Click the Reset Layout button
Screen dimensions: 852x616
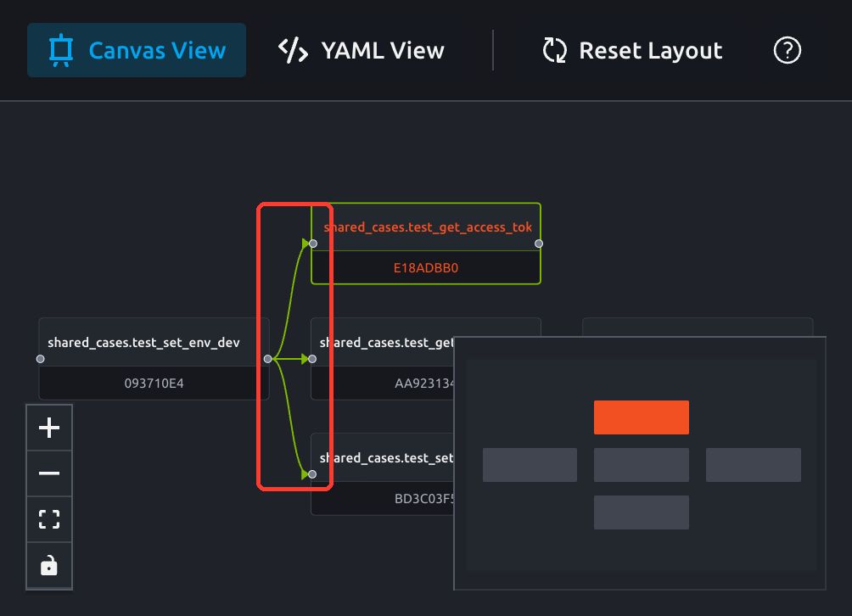point(632,50)
